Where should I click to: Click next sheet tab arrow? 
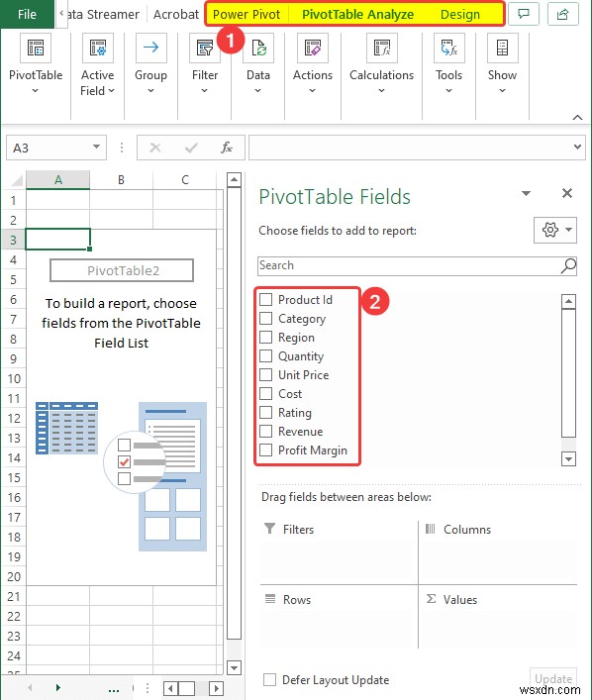pyautogui.click(x=58, y=687)
